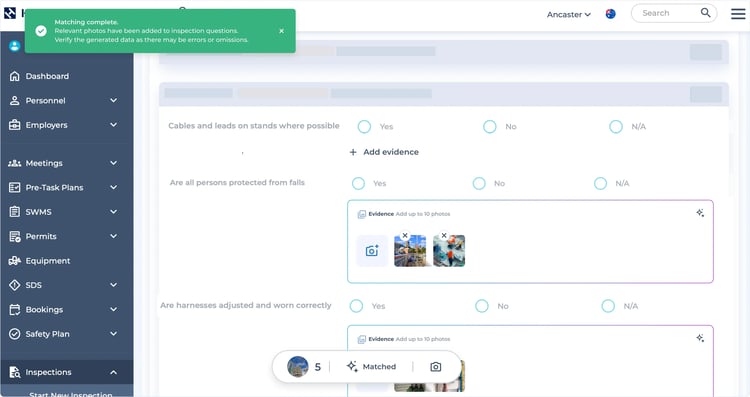Image resolution: width=750 pixels, height=397 pixels.
Task: Click the search magnifier icon
Action: (706, 13)
